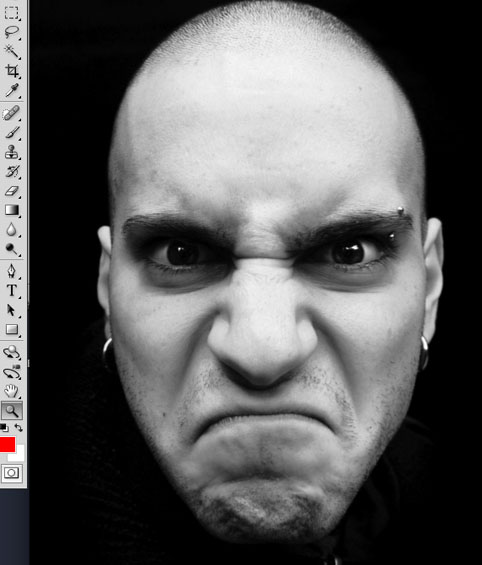The image size is (482, 565).
Task: Toggle Quick Mask mode
Action: (12, 473)
